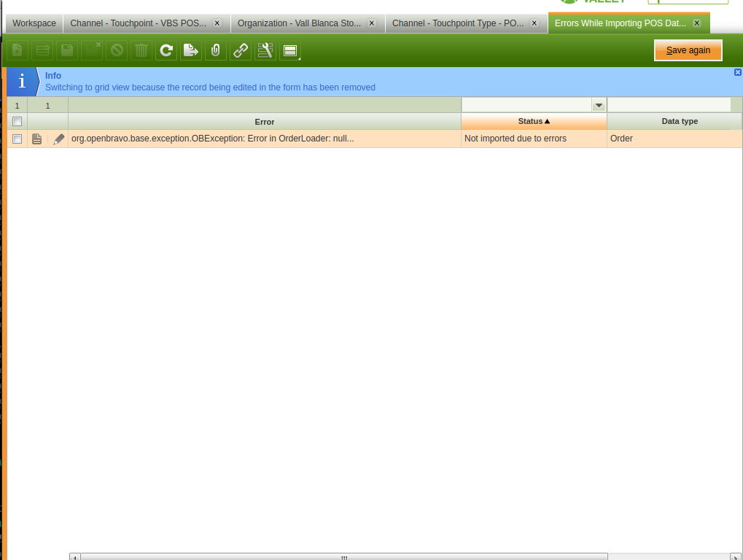The width and height of the screenshot is (743, 560).
Task: Copy record link with chain icon
Action: pyautogui.click(x=240, y=50)
